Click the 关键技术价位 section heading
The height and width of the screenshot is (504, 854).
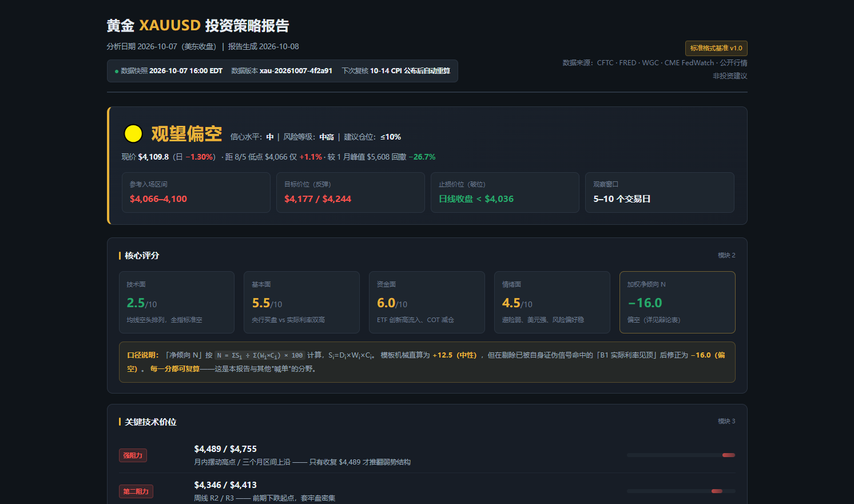(150, 422)
